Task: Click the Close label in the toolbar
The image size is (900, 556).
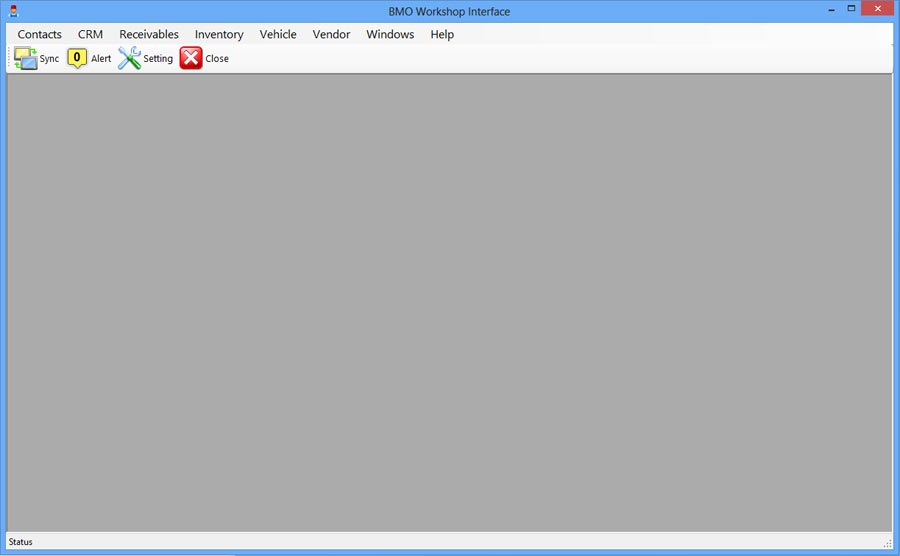Action: pos(217,59)
